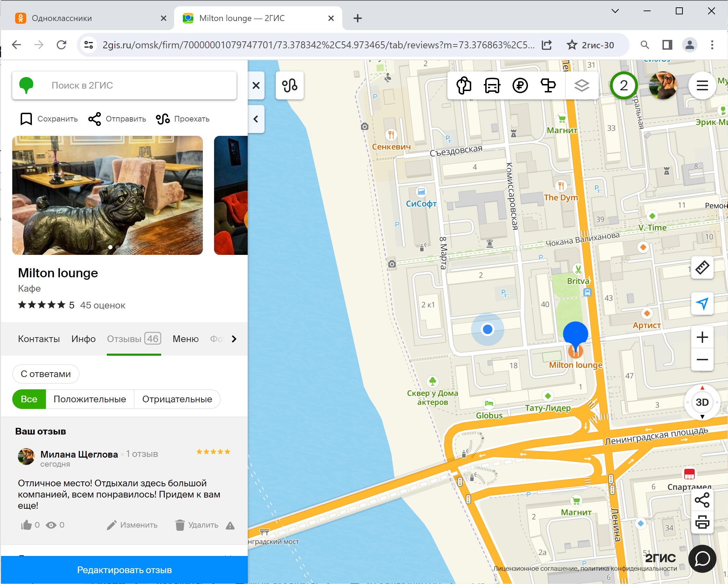Switch to the 'Меню' tab
Image resolution: width=728 pixels, height=584 pixels.
pos(185,339)
